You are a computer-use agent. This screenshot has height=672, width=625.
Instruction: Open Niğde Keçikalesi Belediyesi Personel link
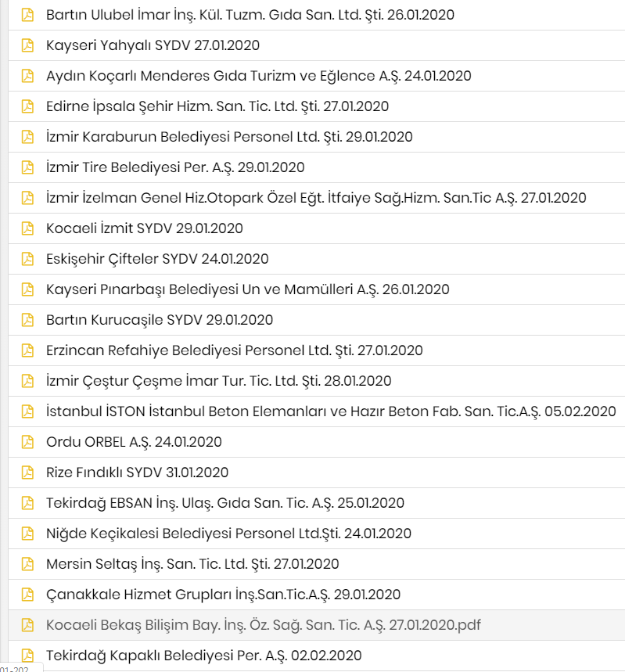(x=229, y=534)
